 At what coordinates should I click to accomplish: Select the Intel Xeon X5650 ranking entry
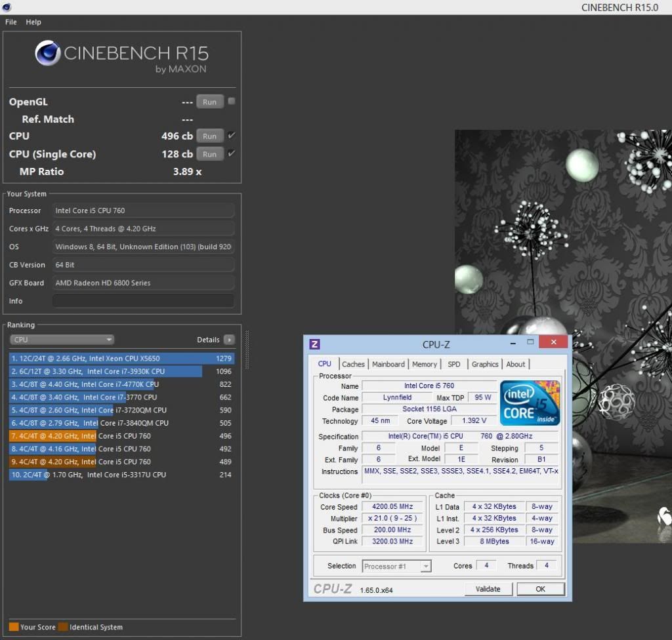[121, 359]
